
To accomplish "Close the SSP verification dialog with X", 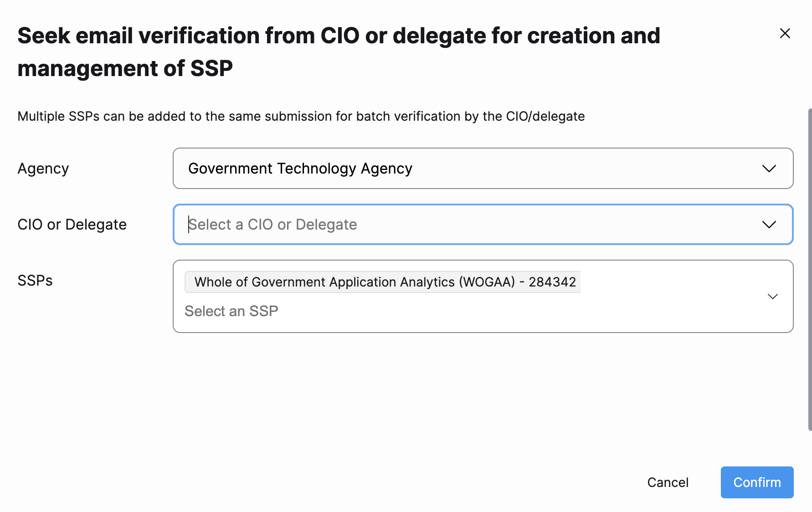I will tap(785, 33).
